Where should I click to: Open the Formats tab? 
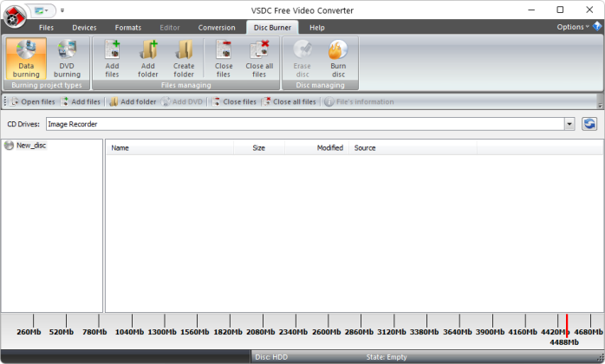point(128,28)
